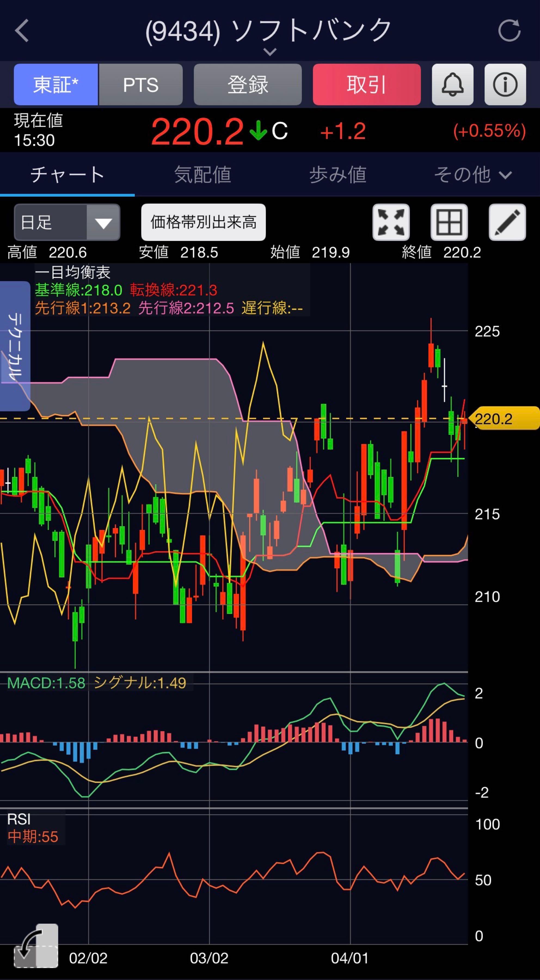Open the multi-chart grid layout
Image resolution: width=540 pixels, height=980 pixels.
[x=449, y=223]
